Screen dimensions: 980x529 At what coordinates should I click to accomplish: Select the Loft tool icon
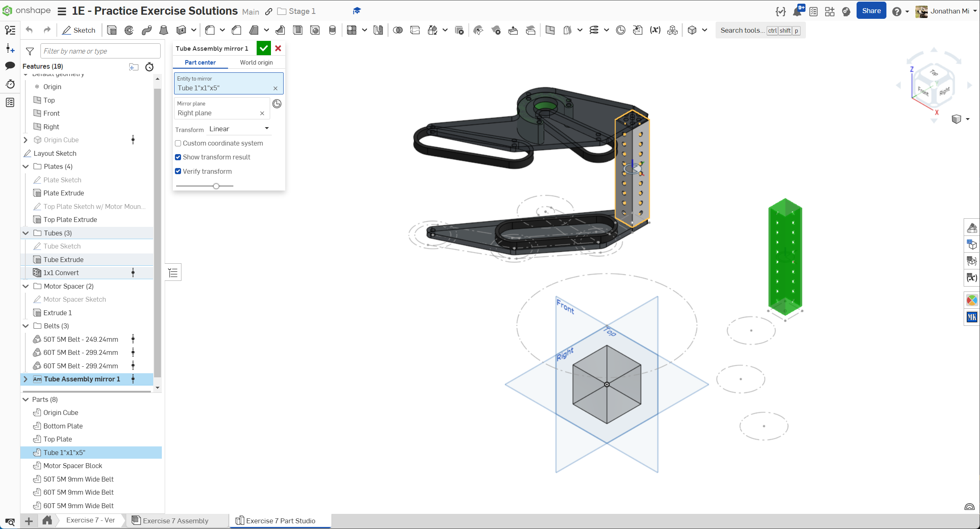[163, 30]
